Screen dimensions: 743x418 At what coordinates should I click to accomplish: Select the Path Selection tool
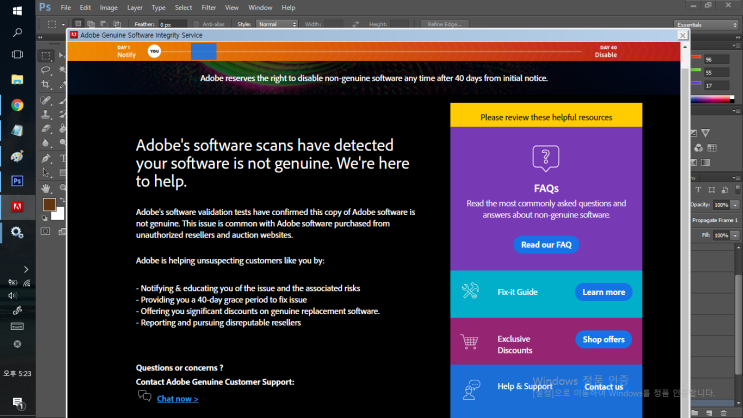click(46, 173)
